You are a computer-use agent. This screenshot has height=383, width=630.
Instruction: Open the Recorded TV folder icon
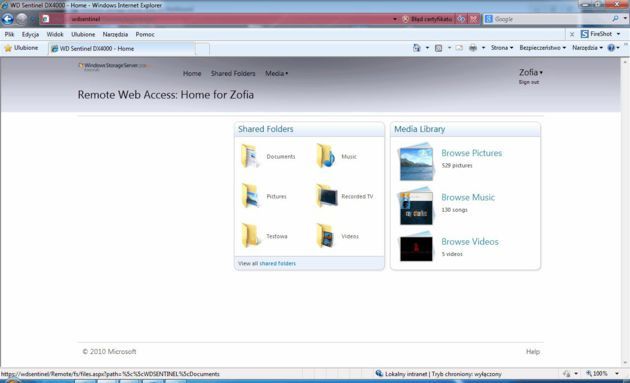(326, 196)
